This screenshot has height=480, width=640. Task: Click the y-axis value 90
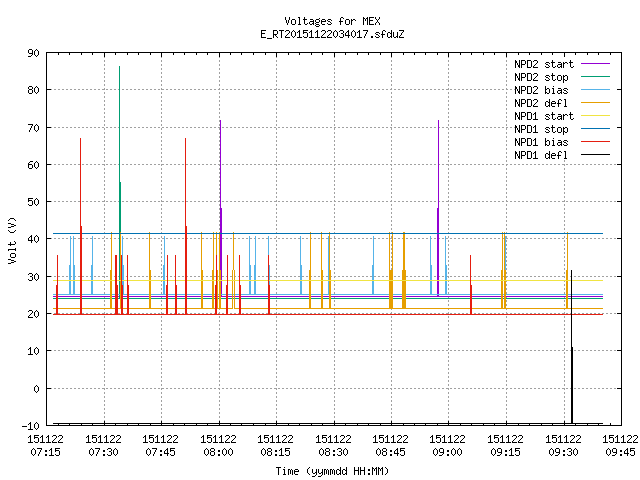pos(33,53)
